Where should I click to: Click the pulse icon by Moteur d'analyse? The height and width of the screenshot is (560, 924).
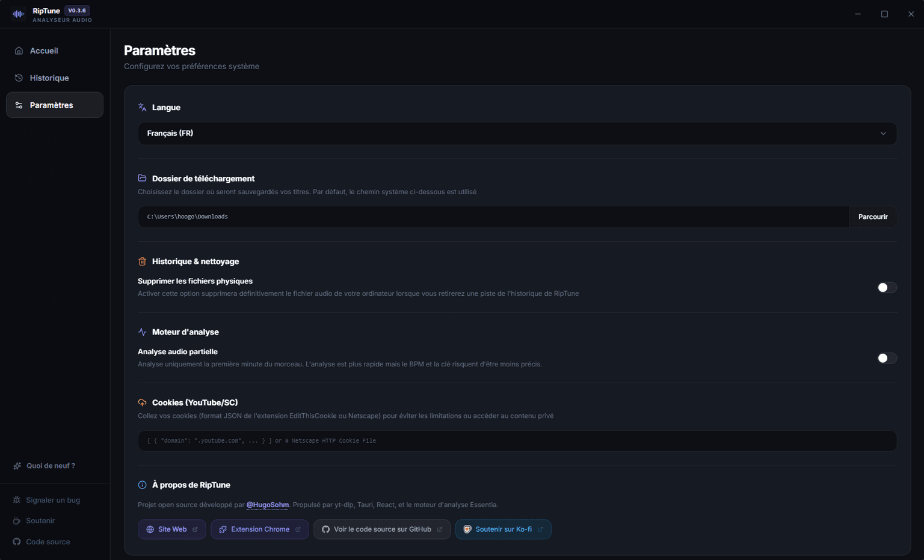click(143, 332)
